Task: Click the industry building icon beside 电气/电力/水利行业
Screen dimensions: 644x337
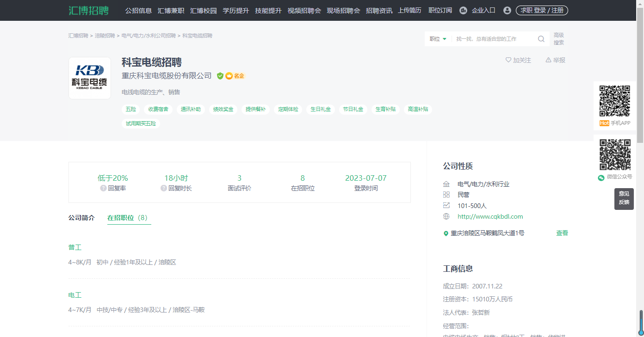Action: click(446, 184)
